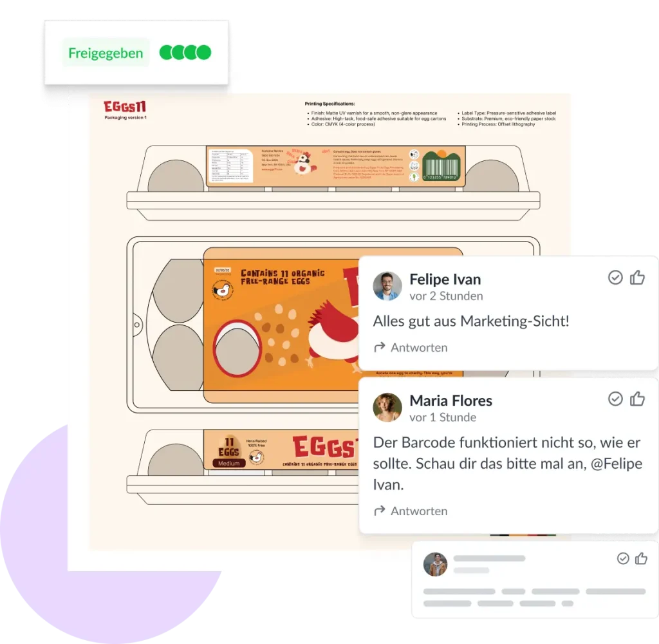Like Felipe Ivan's comment with thumbs up
The height and width of the screenshot is (644, 659).
coord(637,278)
